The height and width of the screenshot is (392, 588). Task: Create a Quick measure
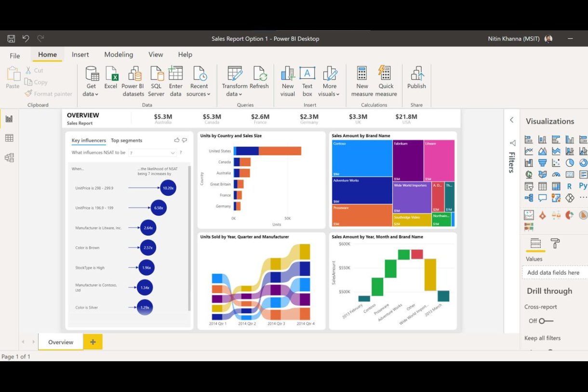386,81
